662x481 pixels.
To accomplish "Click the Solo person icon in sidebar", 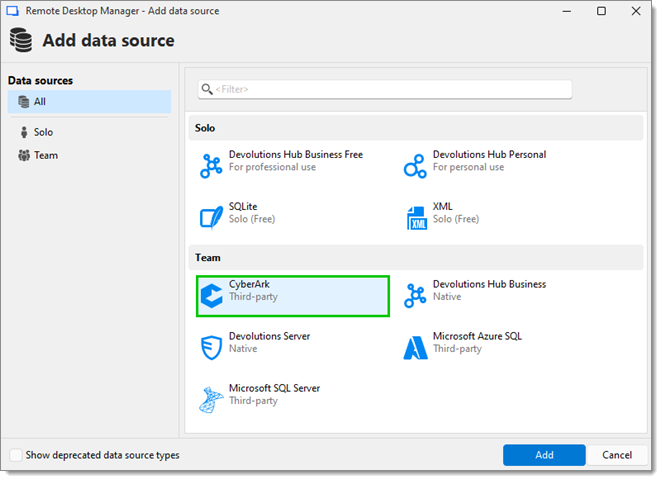I will pos(24,132).
